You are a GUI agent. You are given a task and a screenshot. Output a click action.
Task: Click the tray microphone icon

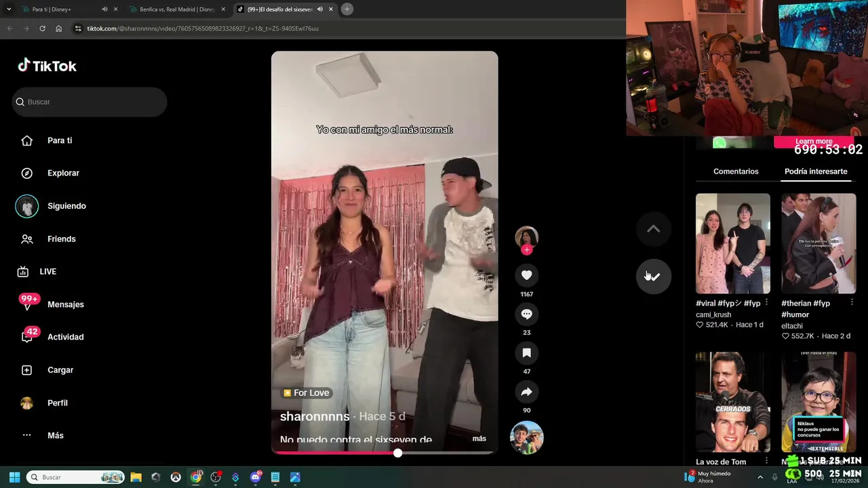point(775,477)
